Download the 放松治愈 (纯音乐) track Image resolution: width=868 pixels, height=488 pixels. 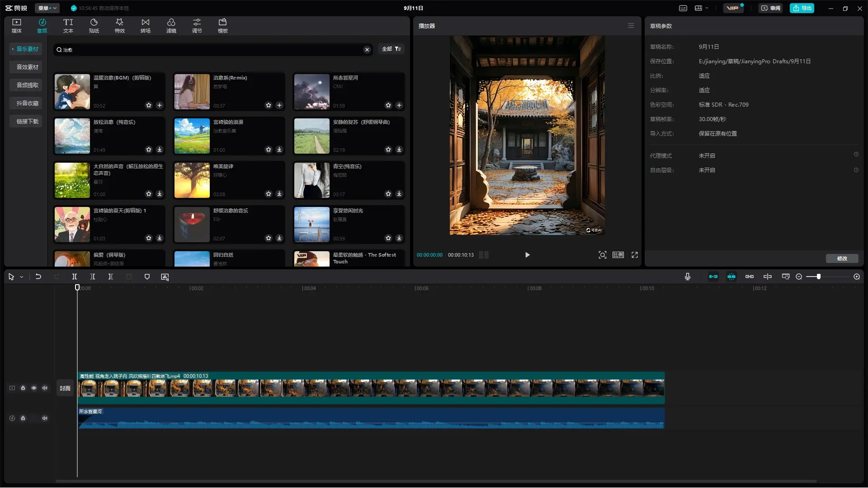160,150
